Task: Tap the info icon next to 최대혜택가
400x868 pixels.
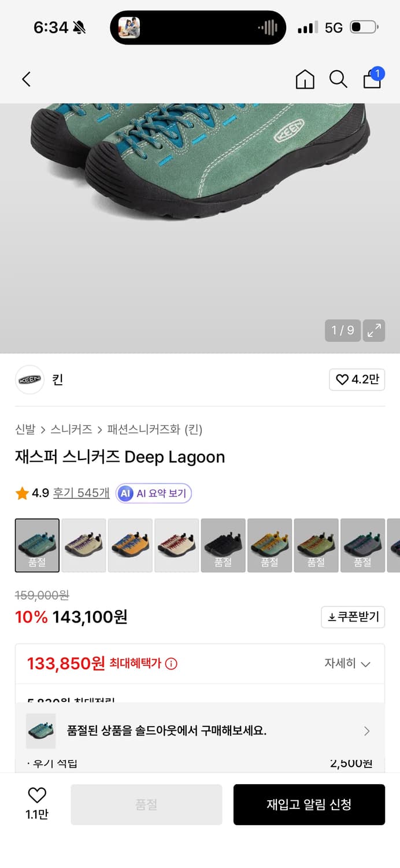Action: (x=172, y=663)
